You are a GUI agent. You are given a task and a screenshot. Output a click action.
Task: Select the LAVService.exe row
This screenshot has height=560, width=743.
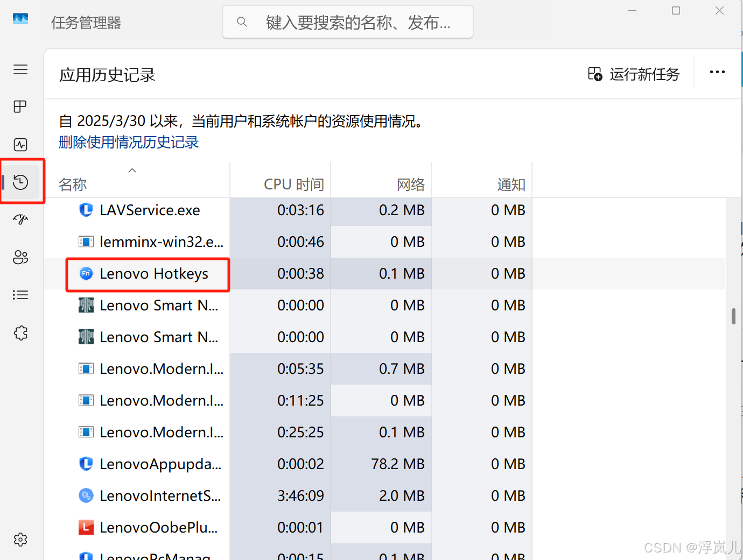pos(384,210)
